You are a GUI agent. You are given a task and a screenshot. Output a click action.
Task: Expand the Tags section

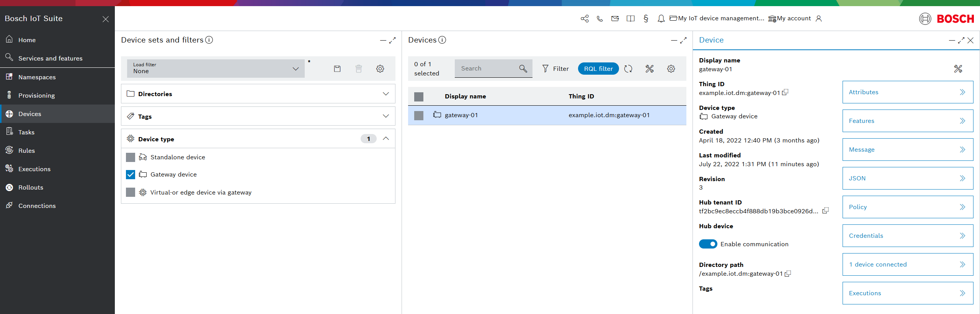tap(258, 116)
